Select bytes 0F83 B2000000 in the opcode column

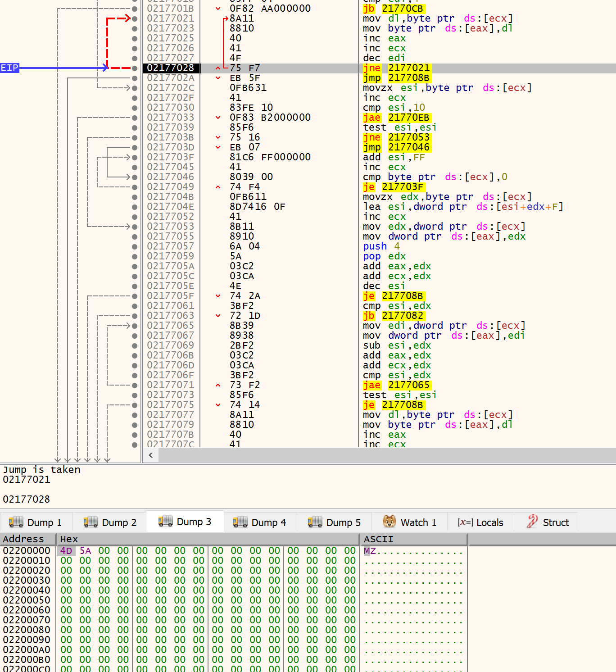coord(270,118)
